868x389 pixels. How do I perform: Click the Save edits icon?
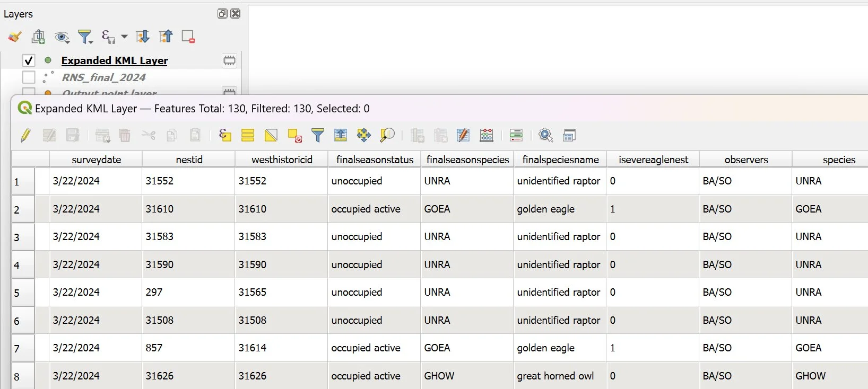(72, 135)
